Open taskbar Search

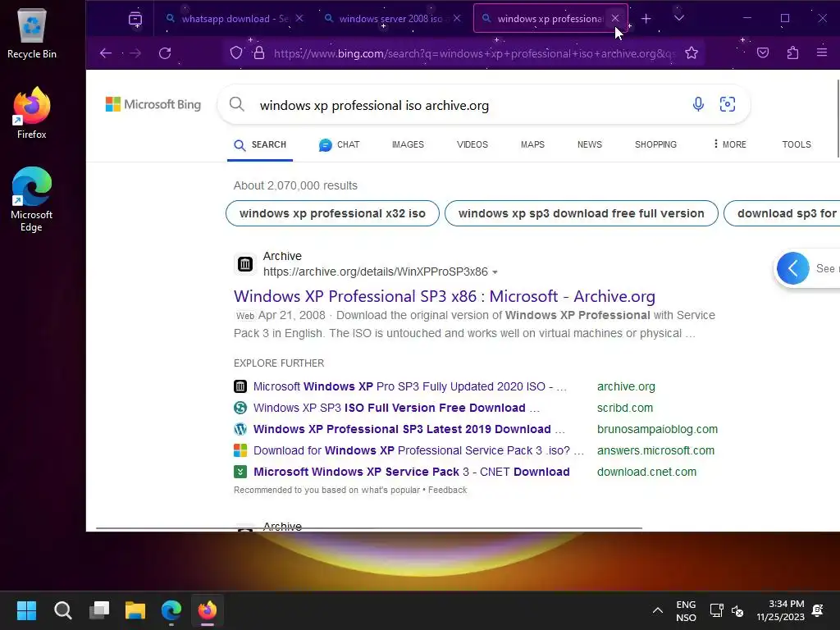click(x=62, y=610)
